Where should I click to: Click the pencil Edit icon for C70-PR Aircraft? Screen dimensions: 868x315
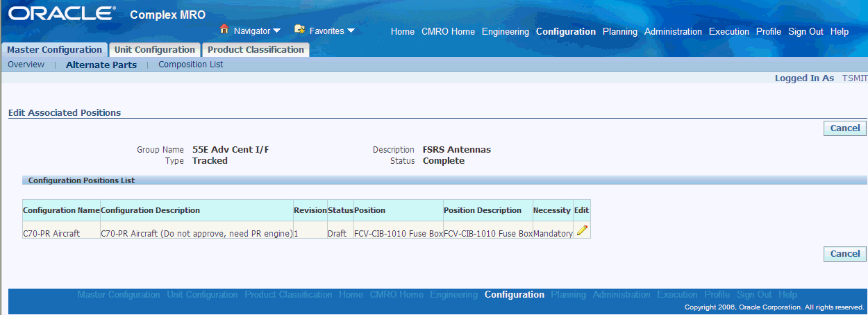[x=582, y=230]
